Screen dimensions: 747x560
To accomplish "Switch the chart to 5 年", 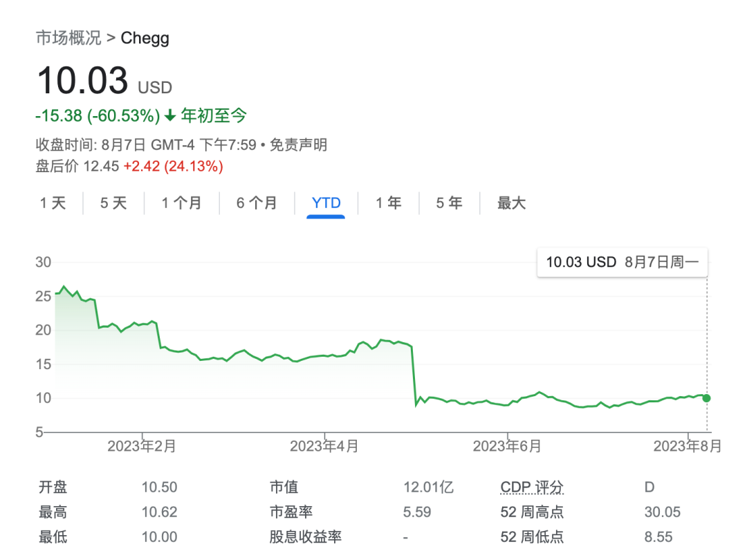I will pyautogui.click(x=449, y=203).
